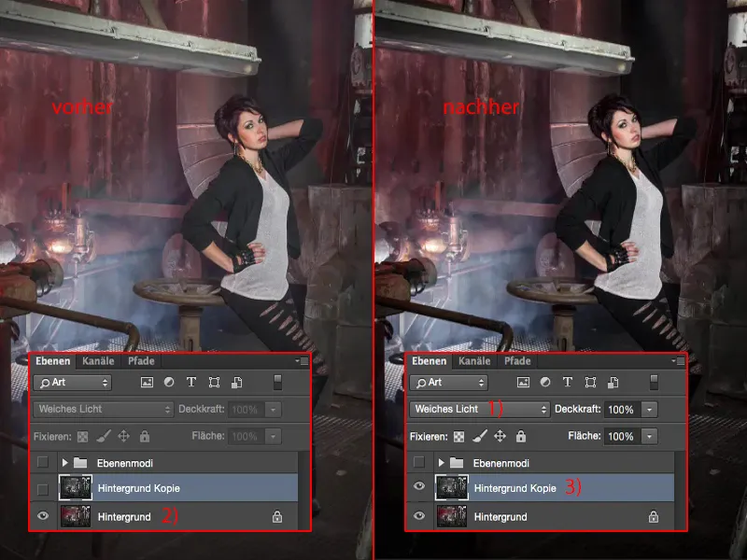Click Hintergrund layer name in left panel
Image resolution: width=747 pixels, height=560 pixels.
coord(124,517)
